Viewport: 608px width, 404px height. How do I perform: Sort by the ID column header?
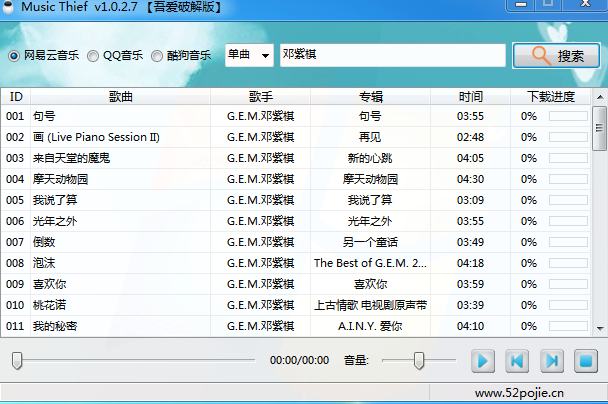[16, 97]
